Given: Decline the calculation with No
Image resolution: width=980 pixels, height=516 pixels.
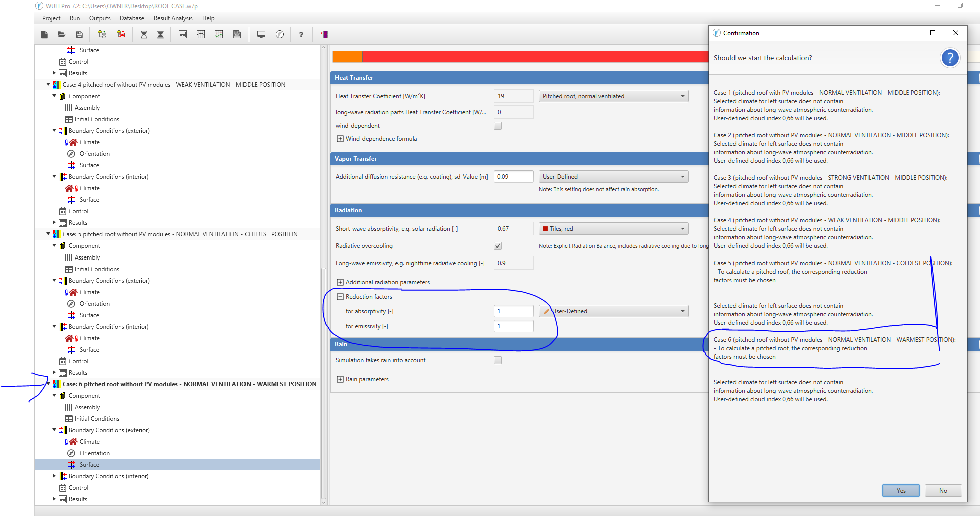Looking at the screenshot, I should [943, 491].
